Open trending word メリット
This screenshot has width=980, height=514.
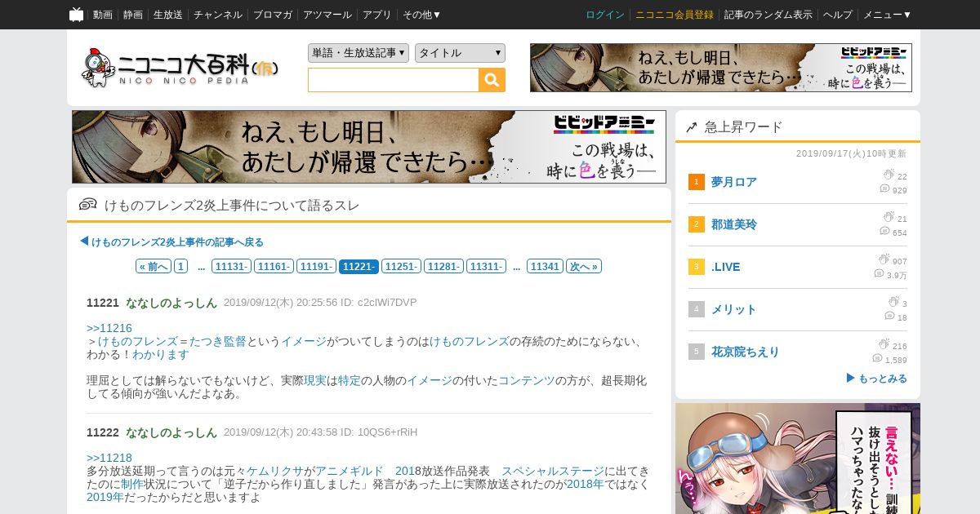tap(734, 309)
